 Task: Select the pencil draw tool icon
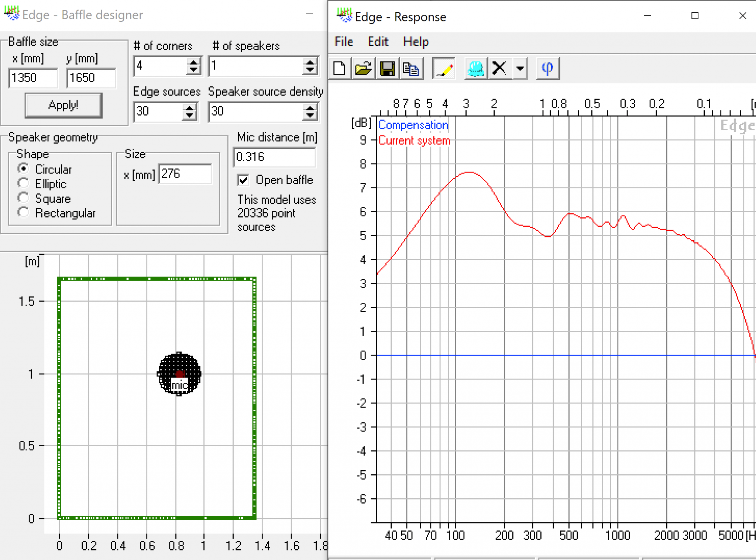tap(444, 69)
